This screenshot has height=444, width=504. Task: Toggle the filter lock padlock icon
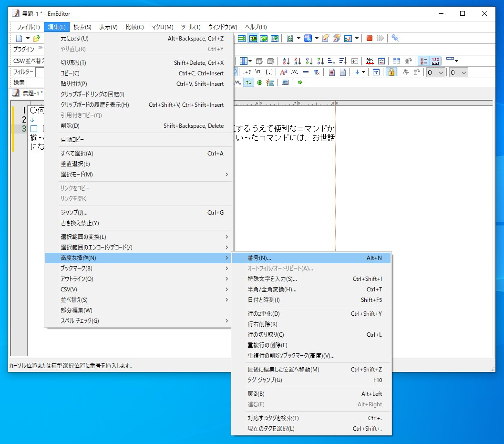pyautogui.click(x=391, y=72)
